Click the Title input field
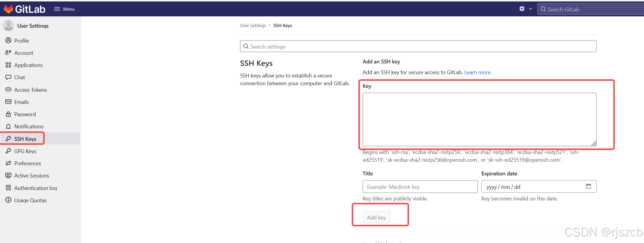This screenshot has width=644, height=243. pos(420,187)
